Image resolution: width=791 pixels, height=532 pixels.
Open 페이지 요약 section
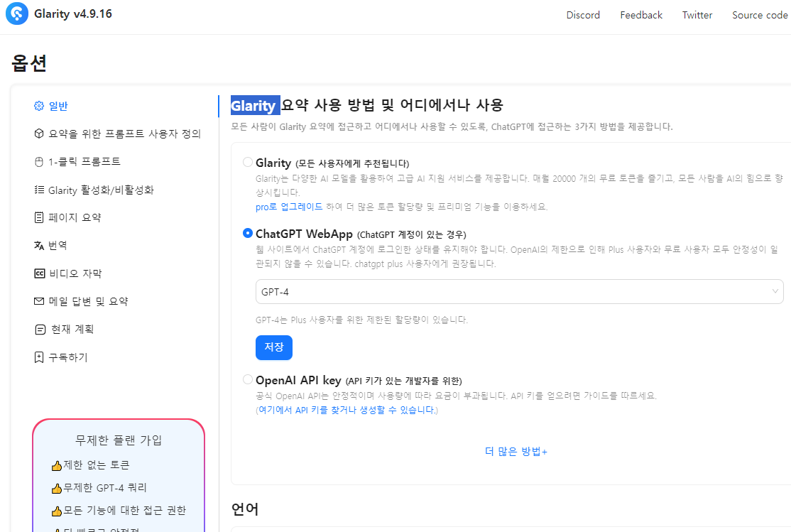(x=75, y=217)
